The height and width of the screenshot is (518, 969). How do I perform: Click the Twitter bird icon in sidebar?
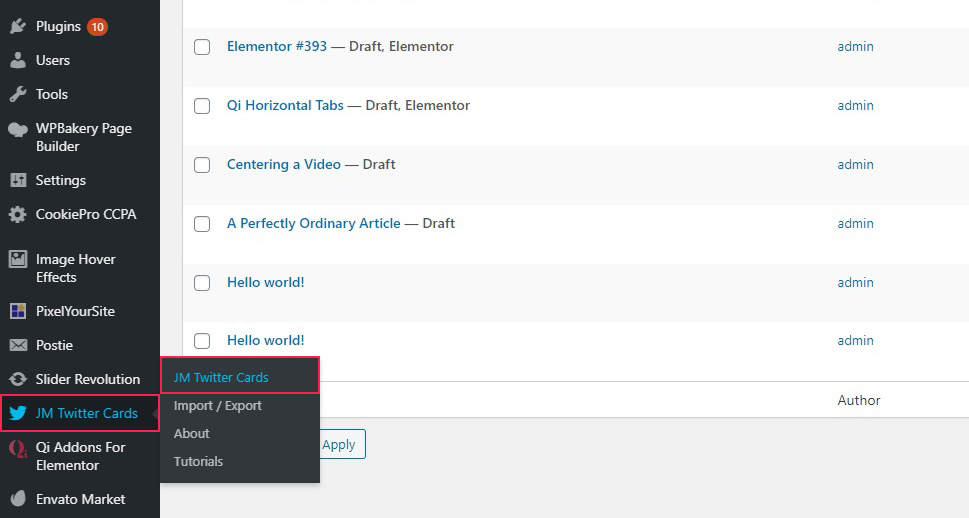(x=18, y=413)
